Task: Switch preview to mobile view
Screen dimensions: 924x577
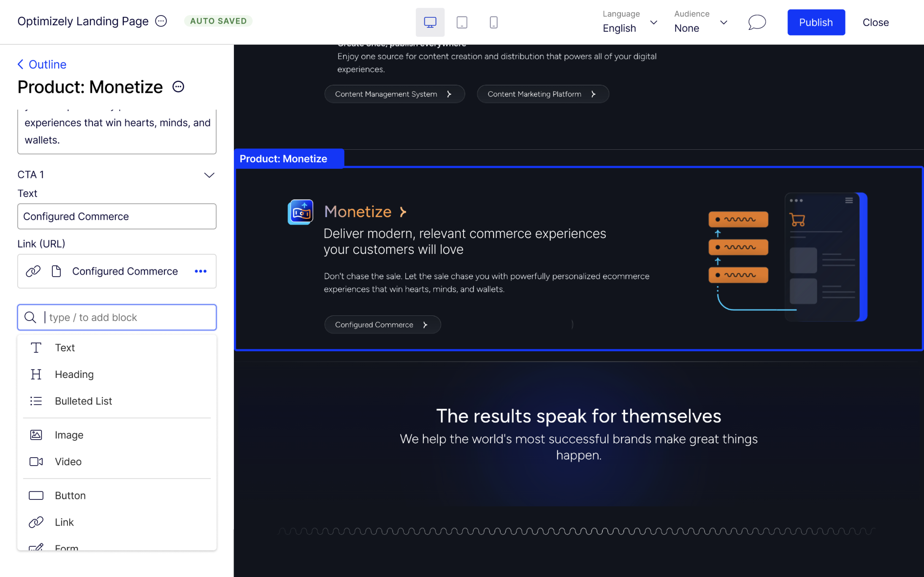Action: point(493,22)
